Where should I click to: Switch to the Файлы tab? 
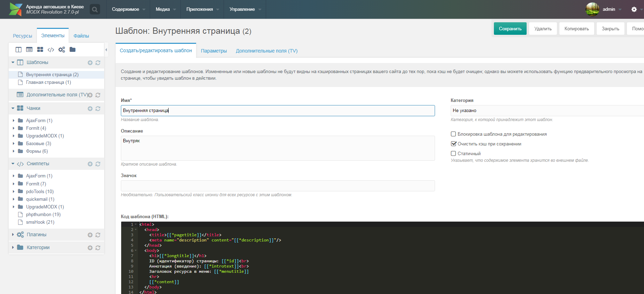[x=81, y=36]
